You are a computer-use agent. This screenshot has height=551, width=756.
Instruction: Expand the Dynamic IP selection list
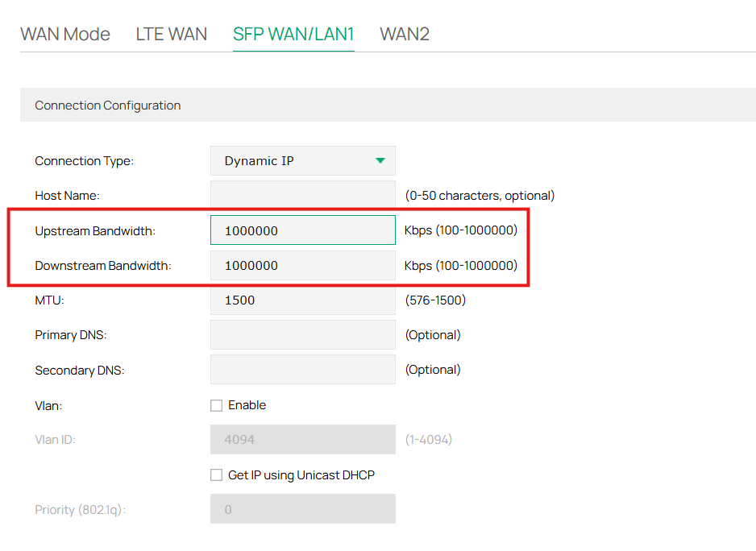(x=302, y=160)
